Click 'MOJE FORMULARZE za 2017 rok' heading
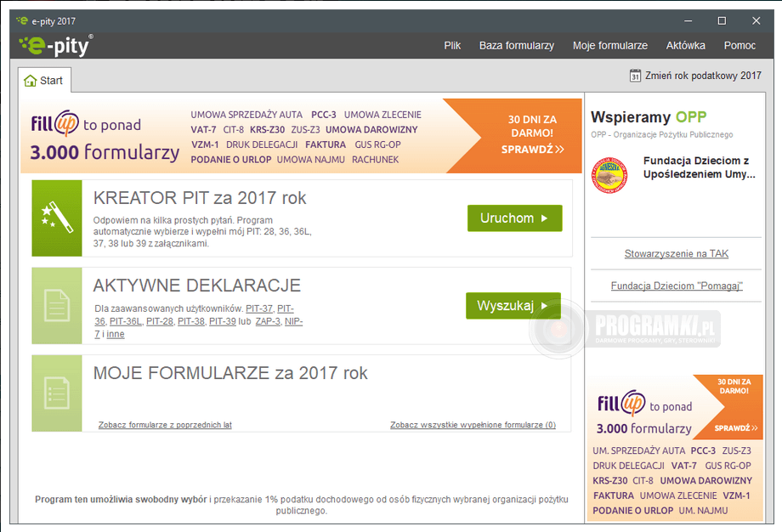 (x=230, y=373)
